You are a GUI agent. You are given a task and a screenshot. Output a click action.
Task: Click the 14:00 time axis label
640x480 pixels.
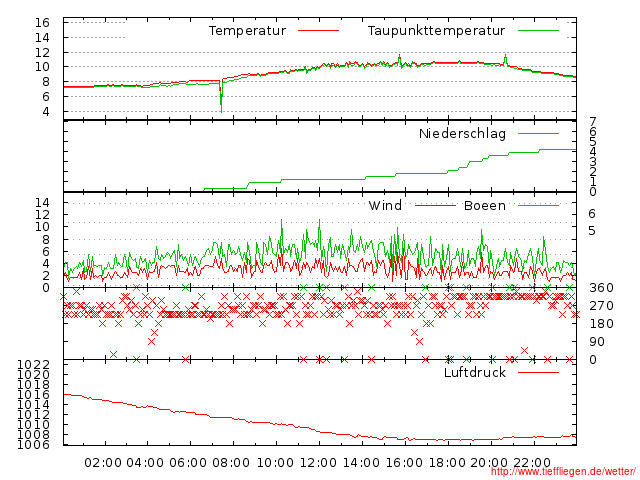pyautogui.click(x=361, y=463)
